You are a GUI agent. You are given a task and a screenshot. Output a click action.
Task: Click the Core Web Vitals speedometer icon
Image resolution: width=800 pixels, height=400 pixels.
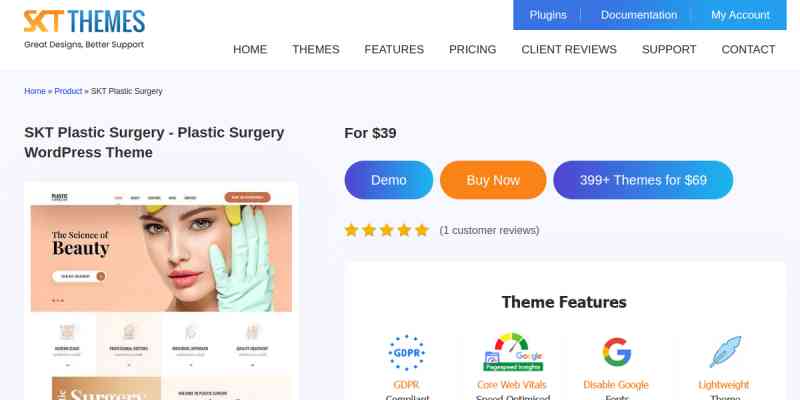click(512, 352)
